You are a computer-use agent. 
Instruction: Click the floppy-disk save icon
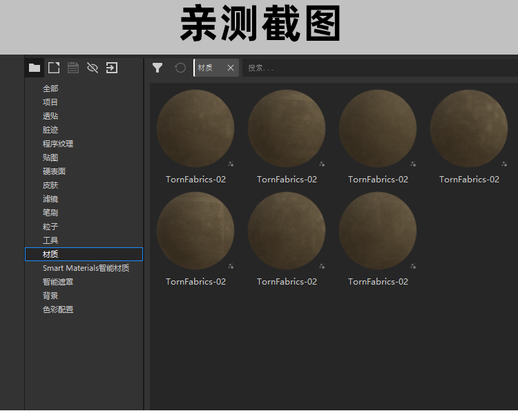coord(73,68)
